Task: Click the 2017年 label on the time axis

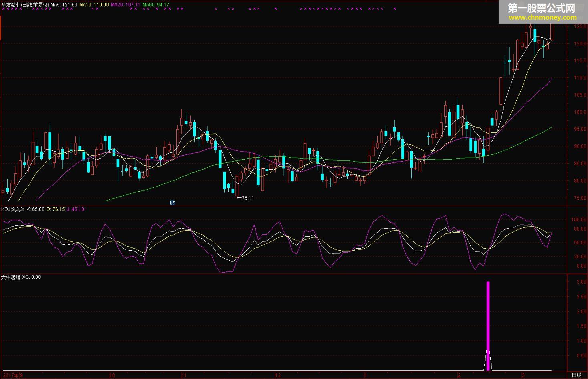Action: pos(10,375)
